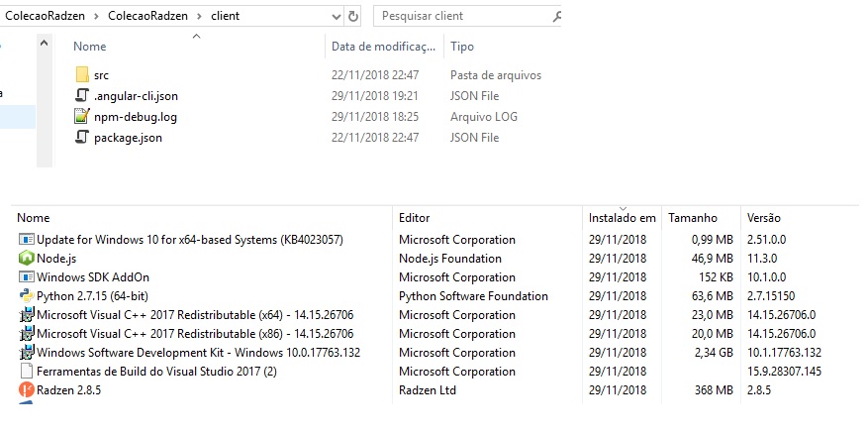Sort programs by Nome column header
Screen dimensions: 868x434
coord(34,218)
